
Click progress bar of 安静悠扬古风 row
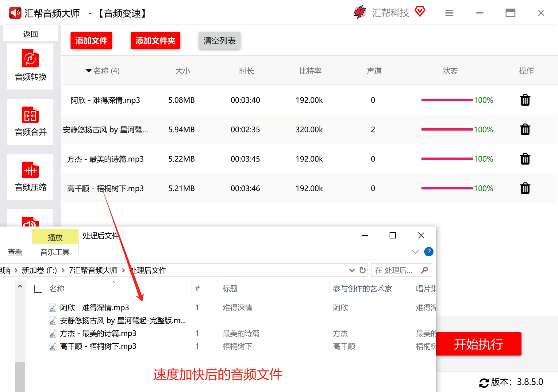click(x=447, y=130)
